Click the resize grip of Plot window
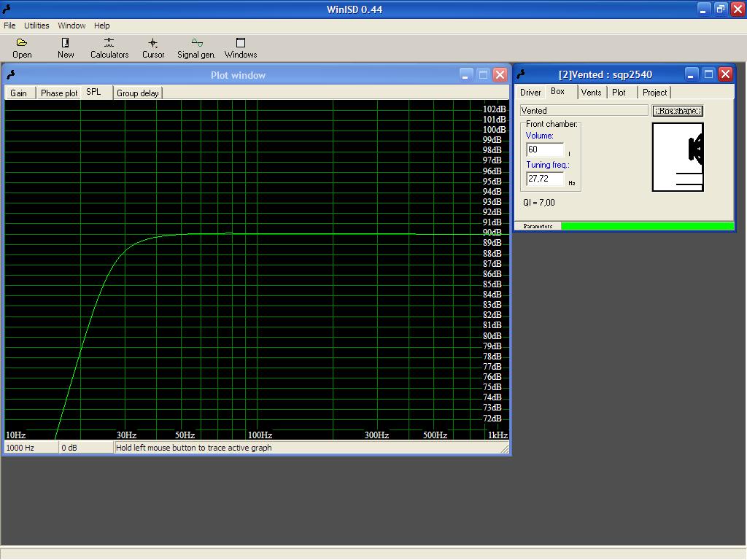Image resolution: width=747 pixels, height=560 pixels. (x=504, y=448)
